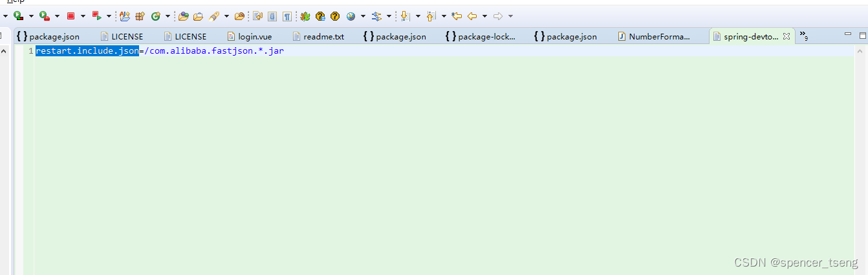The image size is (868, 275).
Task: Click the flashlight Search icon
Action: tap(214, 16)
